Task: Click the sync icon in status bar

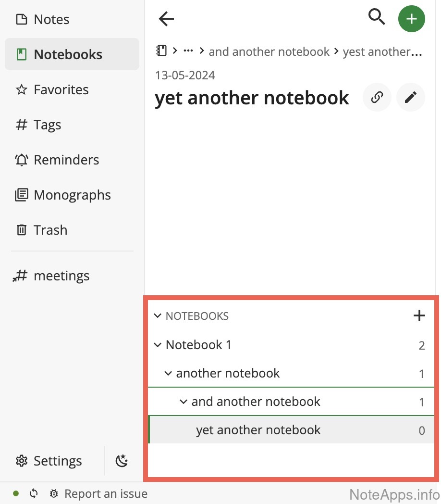Action: click(34, 494)
